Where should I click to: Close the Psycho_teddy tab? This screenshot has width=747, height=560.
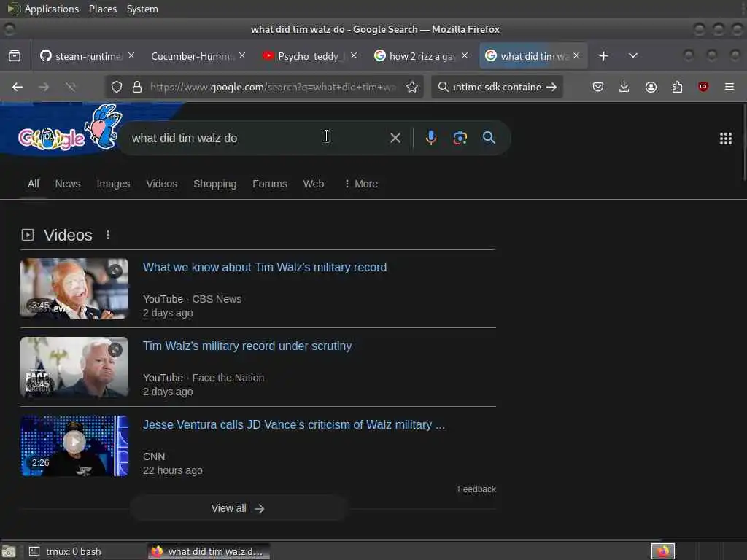[354, 55]
